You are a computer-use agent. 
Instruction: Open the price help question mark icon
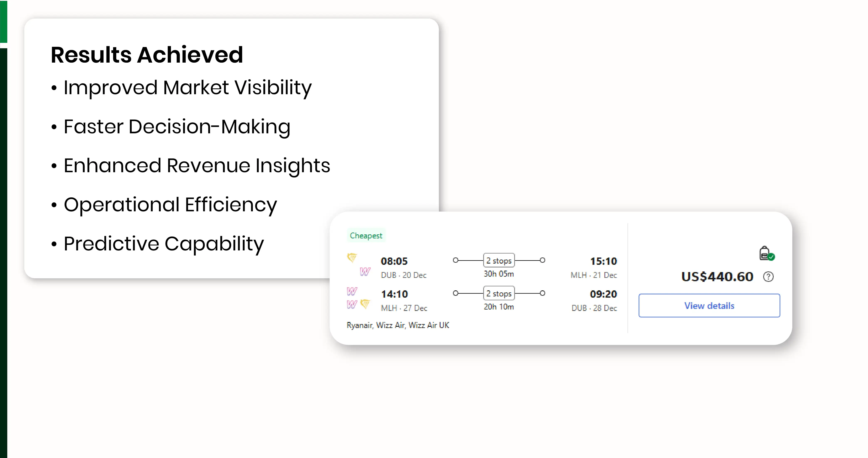pos(768,277)
